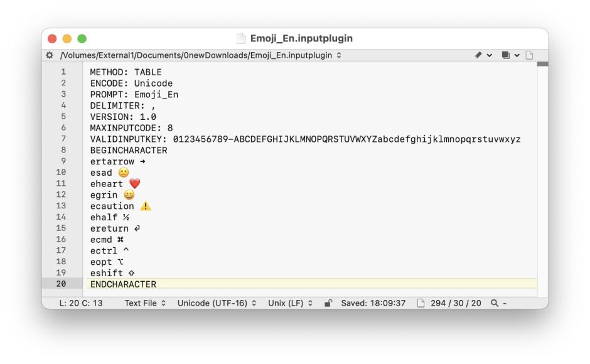Click the L: 20 C: 13 cursor position
The image size is (590, 364).
tap(81, 303)
